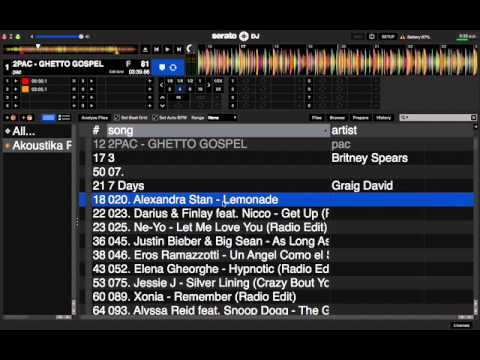The height and width of the screenshot is (360, 480).
Task: Enable Set Beat Grid checkbox
Action: (x=116, y=118)
